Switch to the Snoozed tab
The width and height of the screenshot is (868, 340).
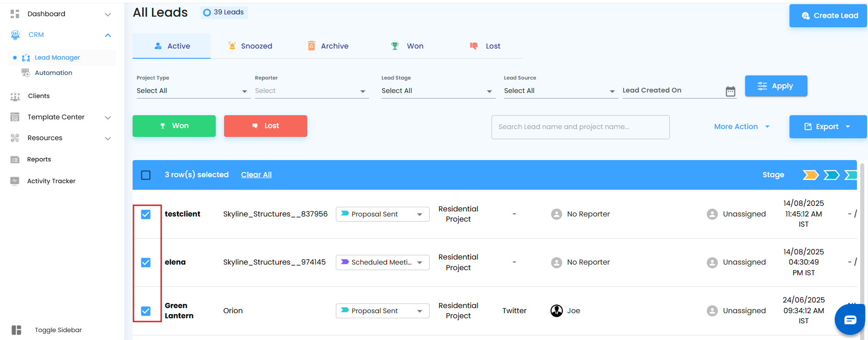point(250,46)
